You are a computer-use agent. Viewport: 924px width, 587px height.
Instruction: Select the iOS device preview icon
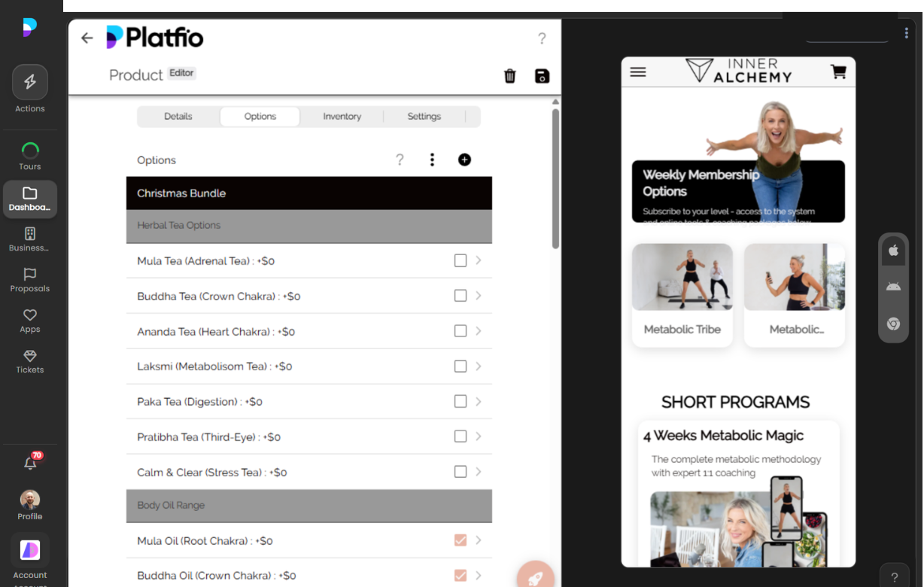(x=893, y=250)
